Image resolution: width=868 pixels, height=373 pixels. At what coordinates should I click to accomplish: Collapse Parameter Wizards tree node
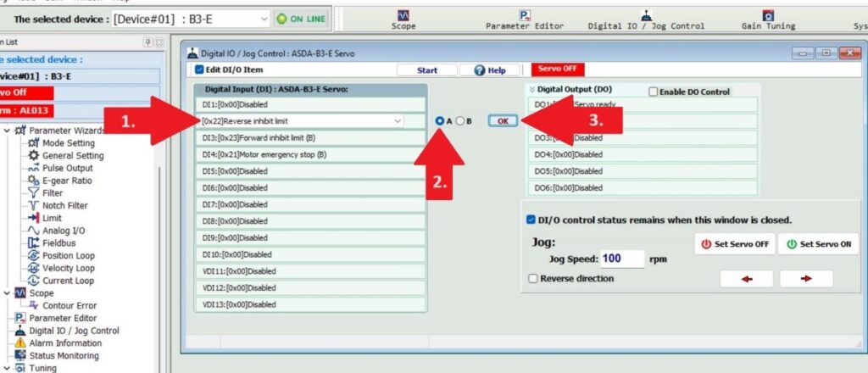8,131
